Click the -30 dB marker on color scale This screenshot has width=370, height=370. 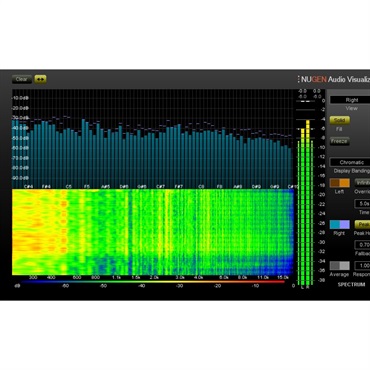pyautogui.click(x=179, y=286)
